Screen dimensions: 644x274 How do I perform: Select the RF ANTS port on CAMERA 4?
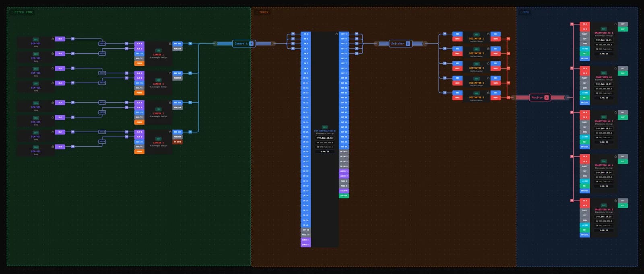coord(178,142)
